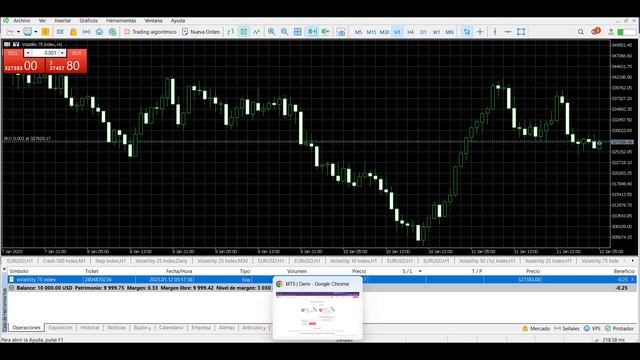This screenshot has height=360, width=640.
Task: Click the Probador link in toolbox
Action: coord(619,328)
